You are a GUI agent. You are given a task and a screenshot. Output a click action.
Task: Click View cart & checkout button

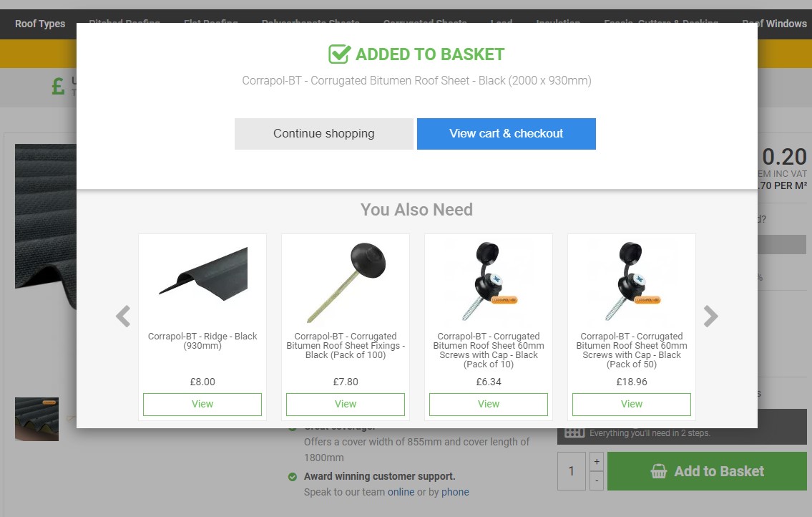[x=507, y=134]
